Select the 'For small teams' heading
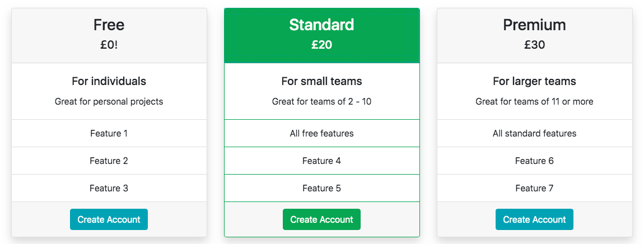644x244 pixels. pyautogui.click(x=321, y=81)
